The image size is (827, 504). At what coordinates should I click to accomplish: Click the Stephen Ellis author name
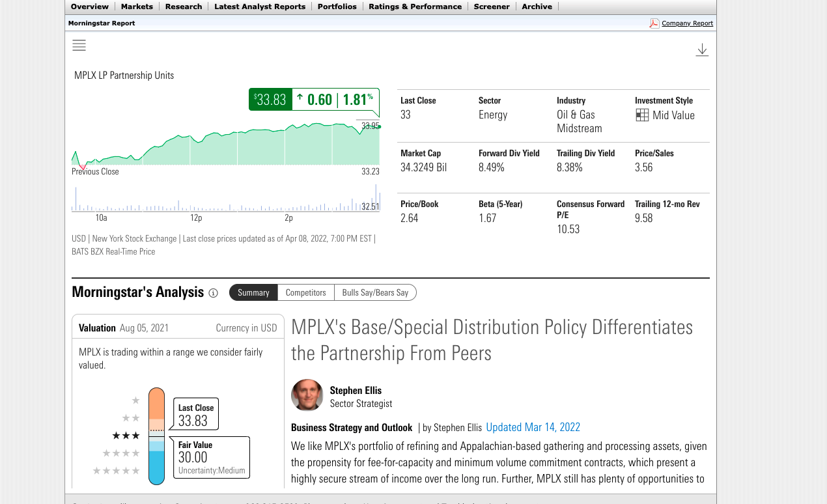click(356, 390)
